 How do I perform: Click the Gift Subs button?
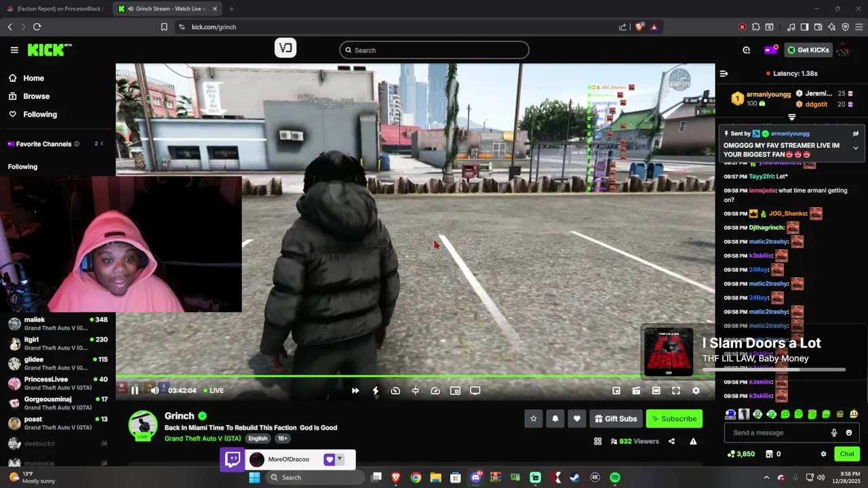click(x=616, y=419)
